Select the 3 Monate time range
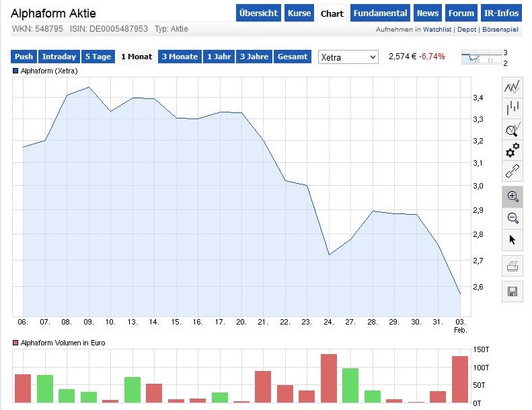 180,57
